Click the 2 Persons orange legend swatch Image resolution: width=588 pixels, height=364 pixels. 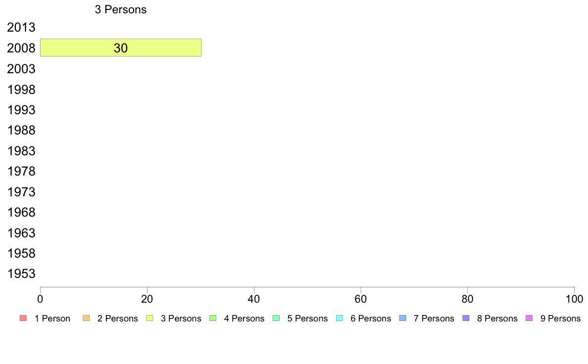point(86,318)
